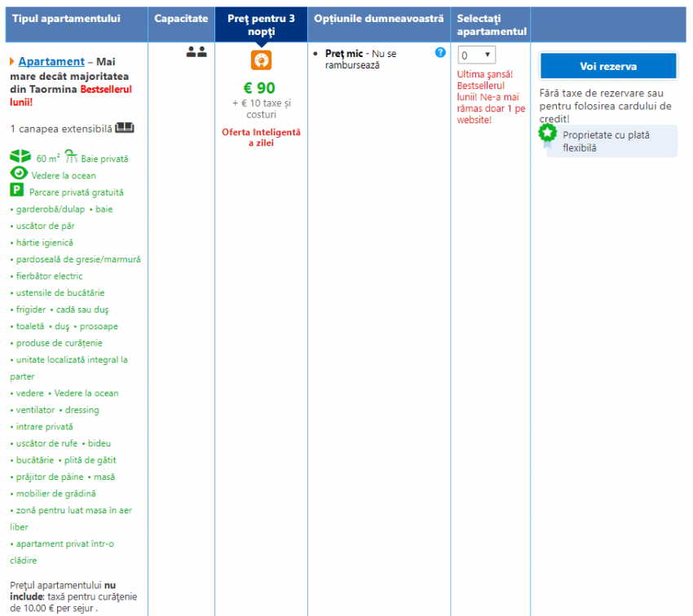
Task: Click the sofa bed icon
Action: 125,128
